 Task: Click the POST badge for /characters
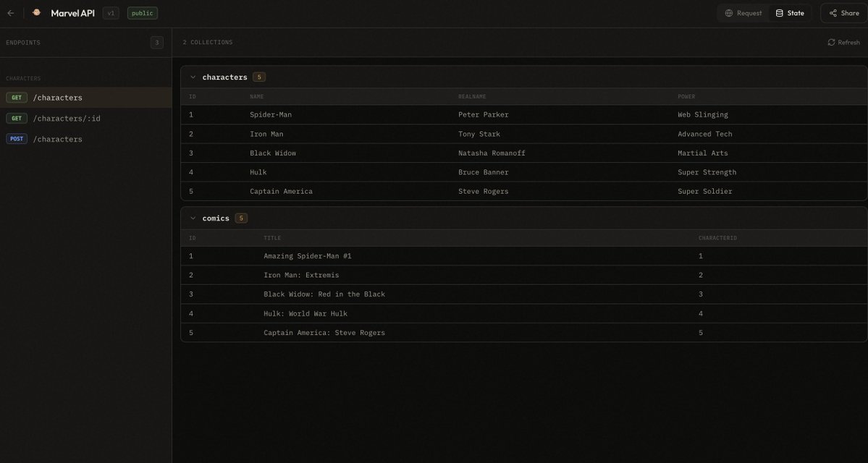tap(17, 139)
